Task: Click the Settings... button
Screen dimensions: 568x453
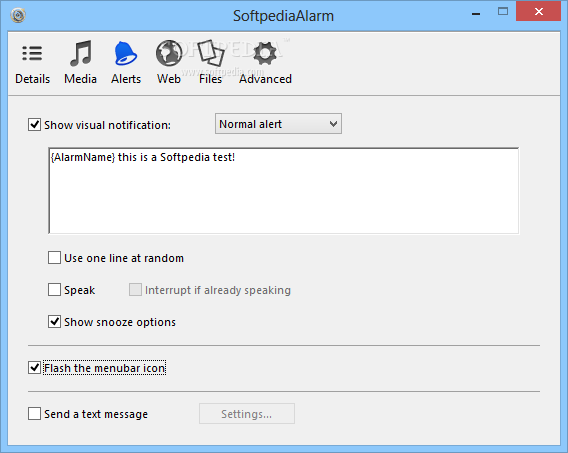Action: coord(247,414)
